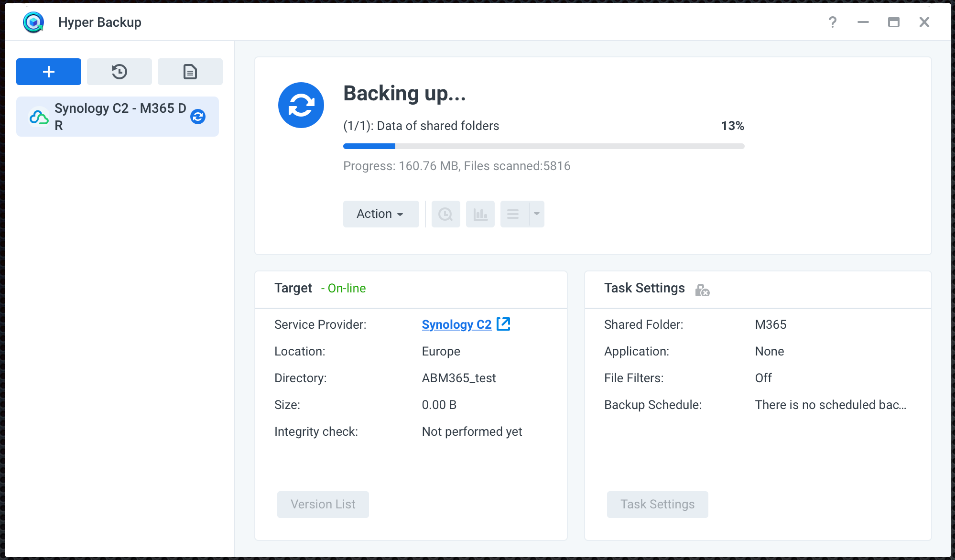Open the Synology C2 service provider link
Screen dimensions: 955x560
456,324
